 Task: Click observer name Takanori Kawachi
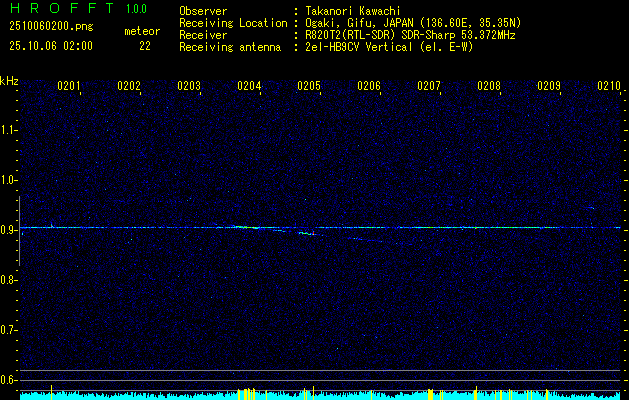(351, 12)
